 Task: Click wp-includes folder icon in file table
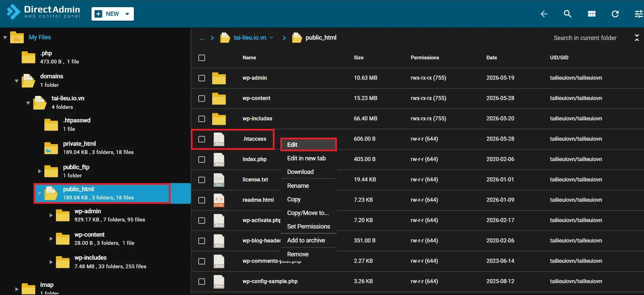219,119
